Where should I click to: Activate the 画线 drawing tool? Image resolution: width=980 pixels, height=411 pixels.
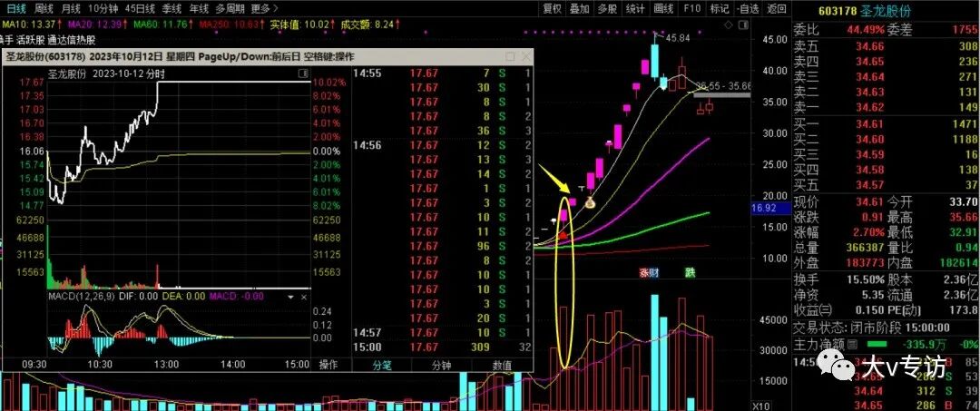(x=663, y=8)
